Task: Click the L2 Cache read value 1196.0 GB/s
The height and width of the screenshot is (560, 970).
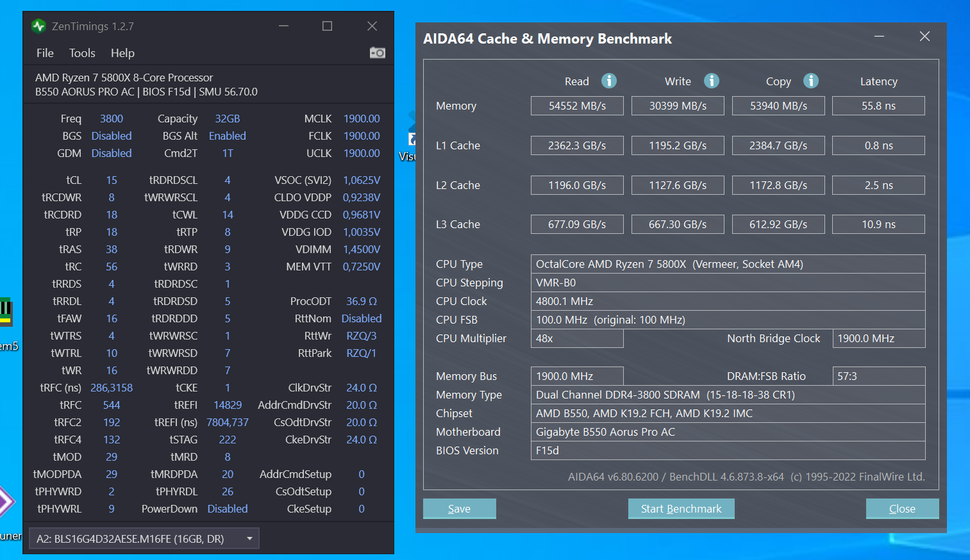Action: tap(577, 185)
